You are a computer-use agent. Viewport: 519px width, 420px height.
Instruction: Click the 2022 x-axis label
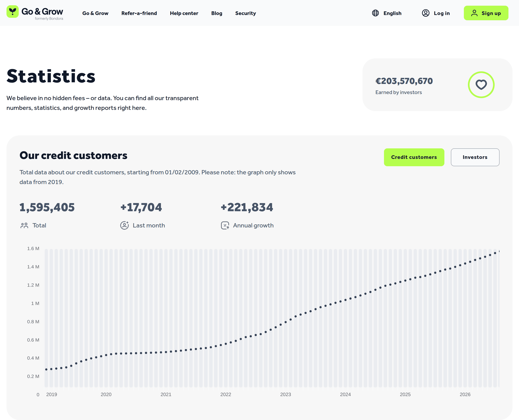(225, 395)
